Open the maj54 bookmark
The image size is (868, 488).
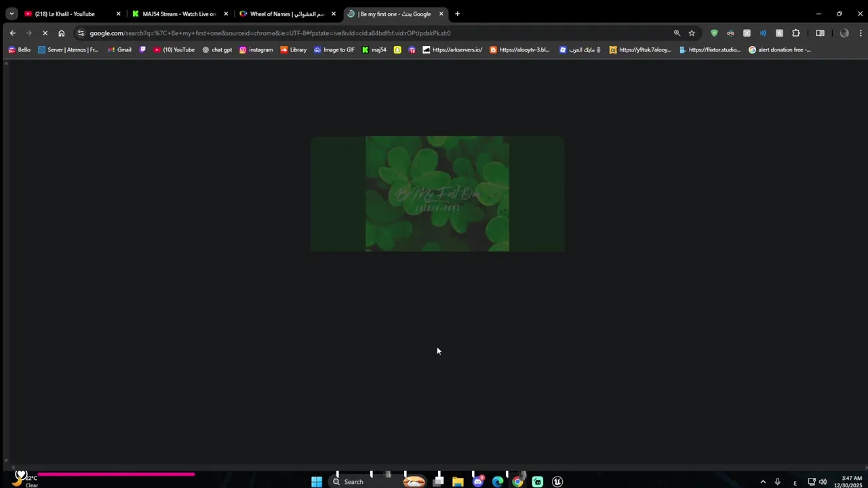click(374, 49)
